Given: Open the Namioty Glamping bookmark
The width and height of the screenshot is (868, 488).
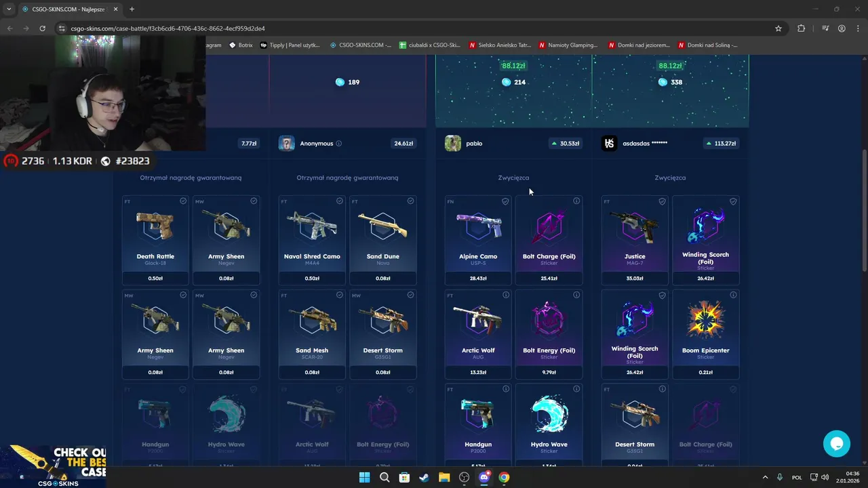Looking at the screenshot, I should coord(568,45).
